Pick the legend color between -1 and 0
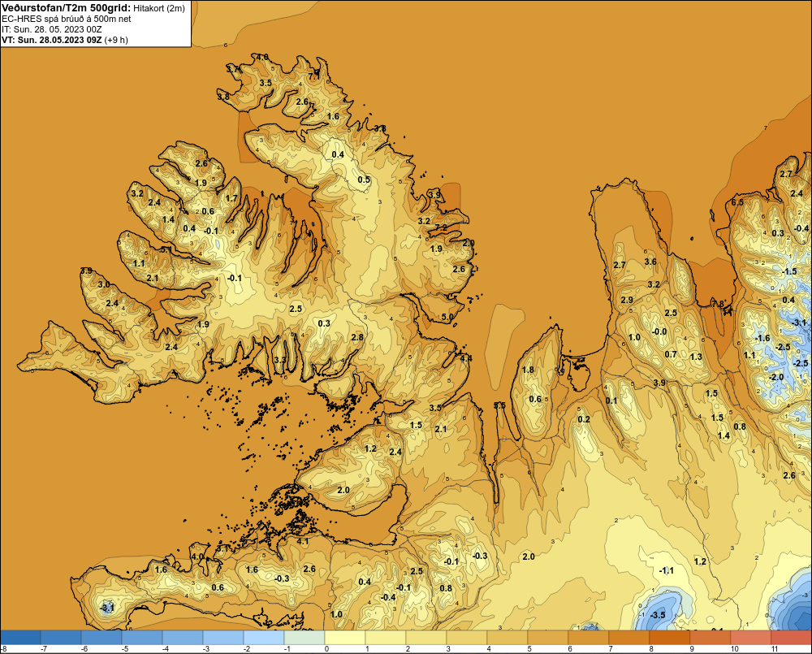Viewport: 812px width, 654px height. click(x=304, y=637)
